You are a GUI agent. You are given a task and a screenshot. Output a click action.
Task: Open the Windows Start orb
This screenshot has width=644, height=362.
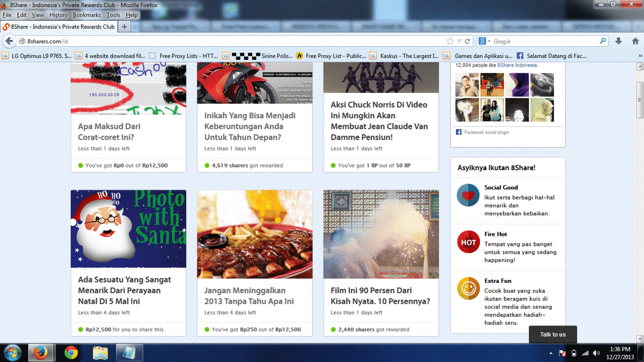[12, 352]
